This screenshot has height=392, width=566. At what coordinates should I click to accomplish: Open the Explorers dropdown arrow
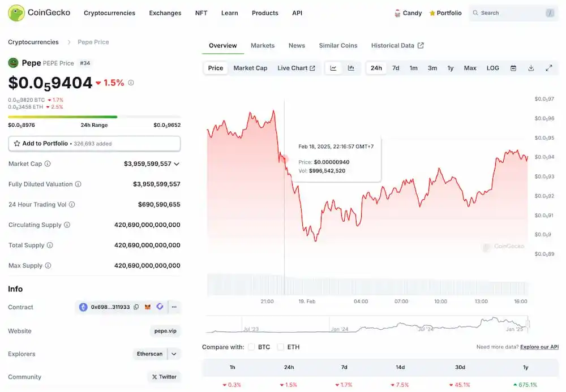(174, 354)
